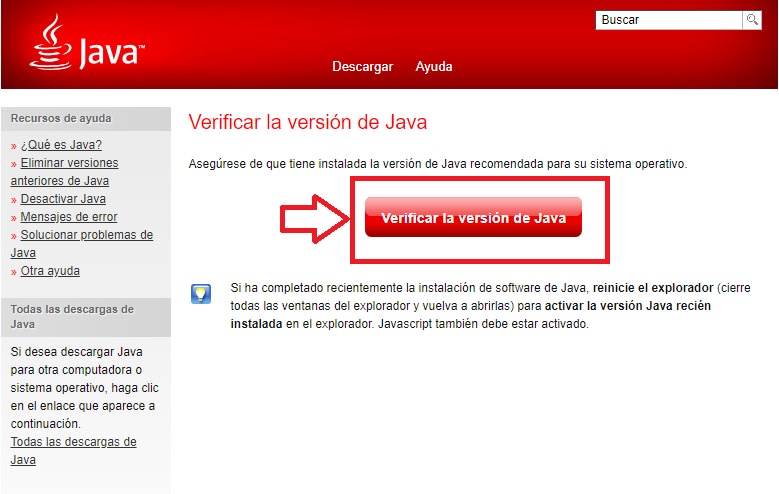The width and height of the screenshot is (779, 494).
Task: Follow the Desactivar Java link
Action: (x=63, y=199)
